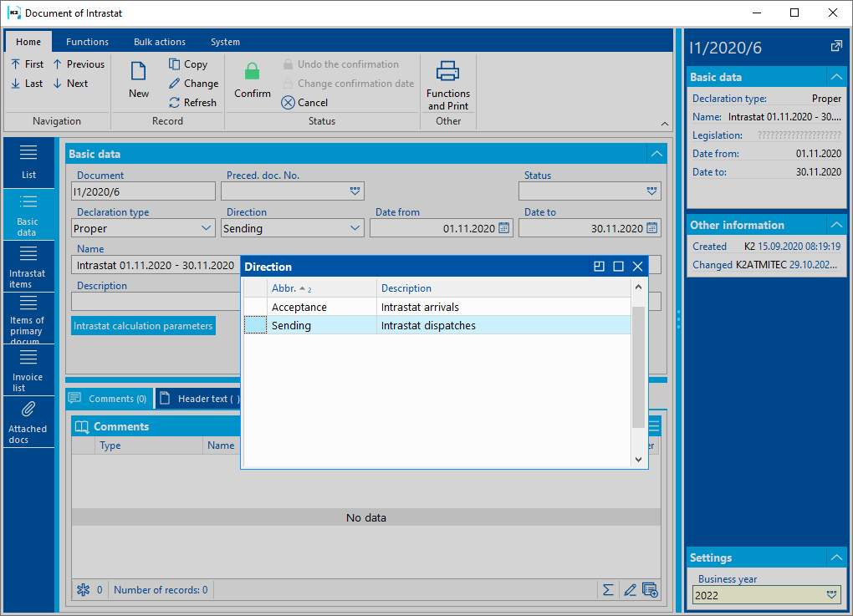Open record in new window icon
The height and width of the screenshot is (616, 853).
pos(836,47)
